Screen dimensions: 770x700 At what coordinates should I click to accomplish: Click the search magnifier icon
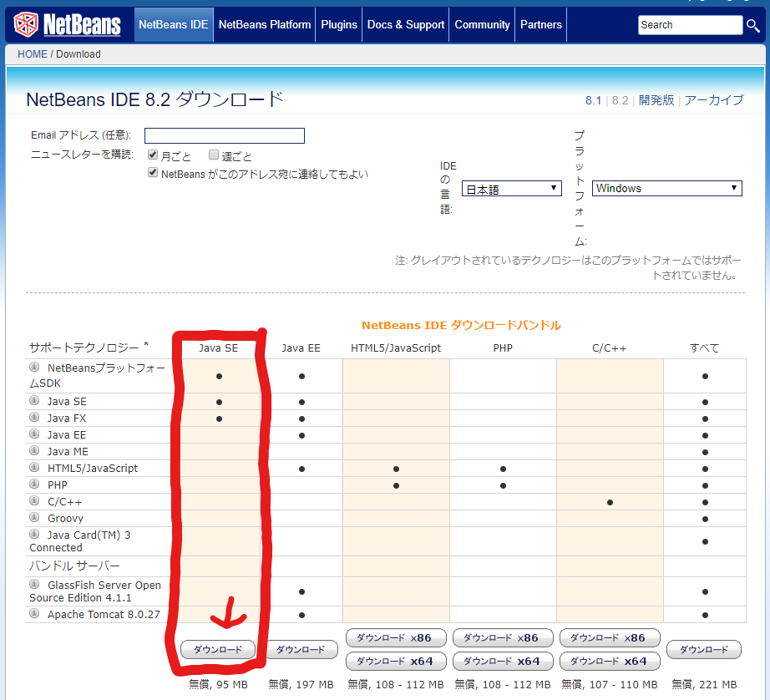tap(753, 25)
